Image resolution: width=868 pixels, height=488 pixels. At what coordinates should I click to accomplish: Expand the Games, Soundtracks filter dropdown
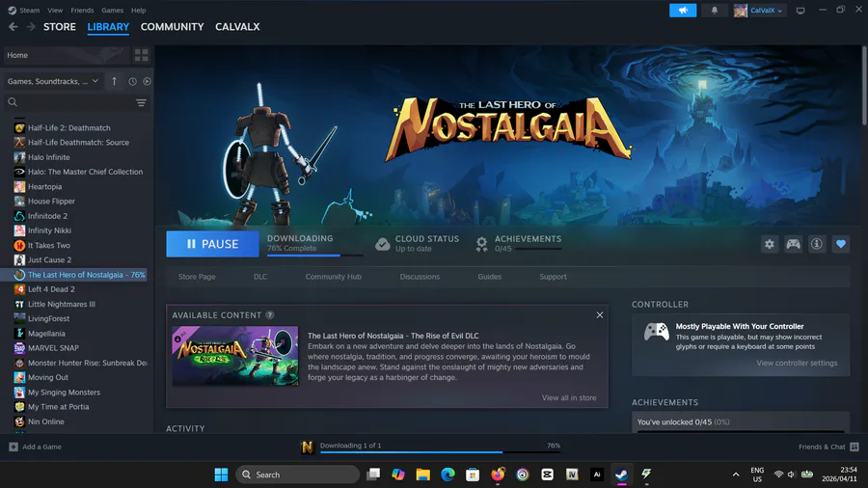[x=53, y=81]
